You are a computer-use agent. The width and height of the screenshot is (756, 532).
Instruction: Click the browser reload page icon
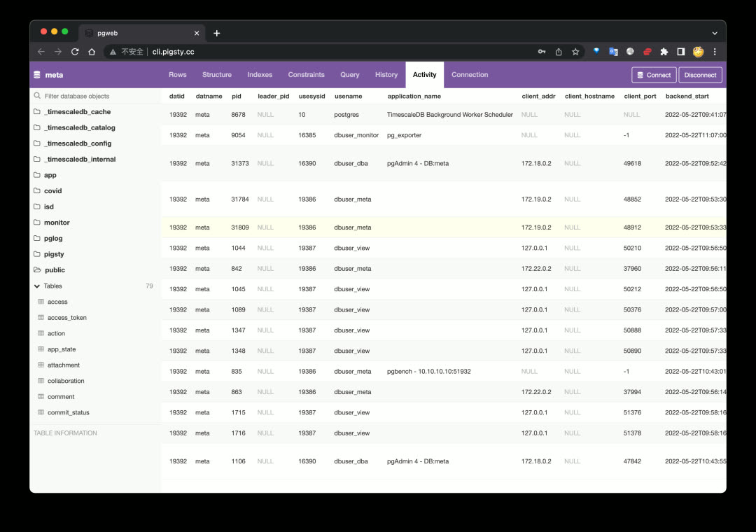point(75,52)
